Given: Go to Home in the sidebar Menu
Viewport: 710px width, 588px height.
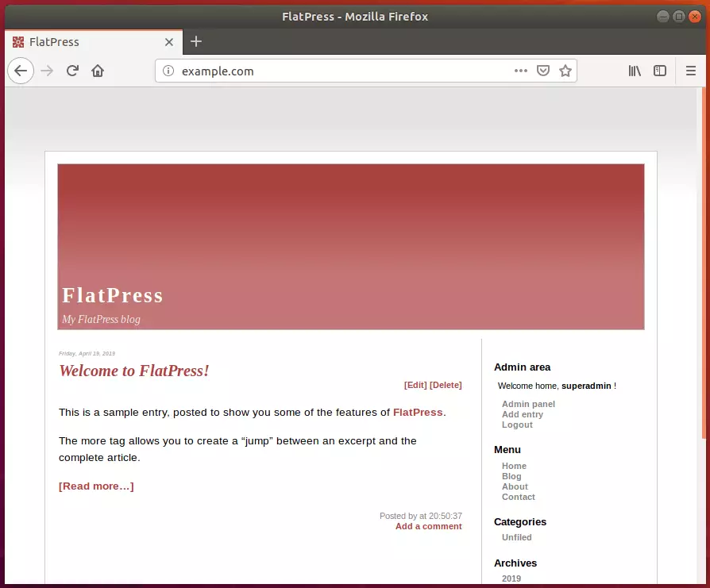Looking at the screenshot, I should [514, 466].
